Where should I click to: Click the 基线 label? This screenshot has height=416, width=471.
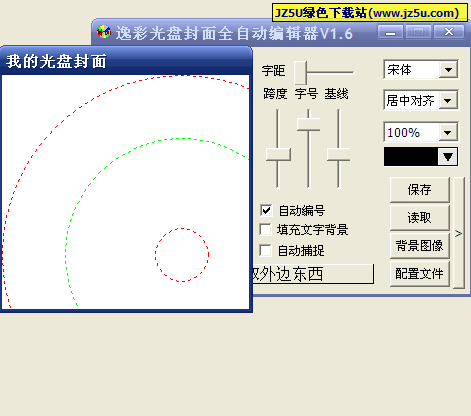click(336, 94)
